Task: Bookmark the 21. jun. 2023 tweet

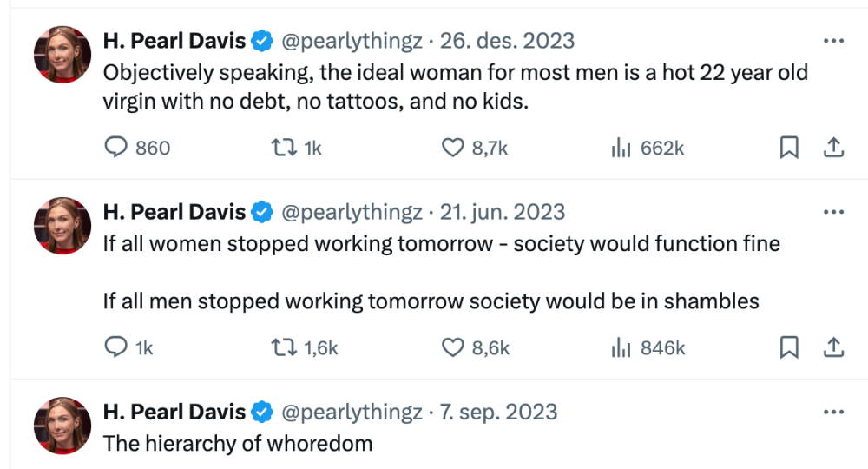Action: coord(789,347)
